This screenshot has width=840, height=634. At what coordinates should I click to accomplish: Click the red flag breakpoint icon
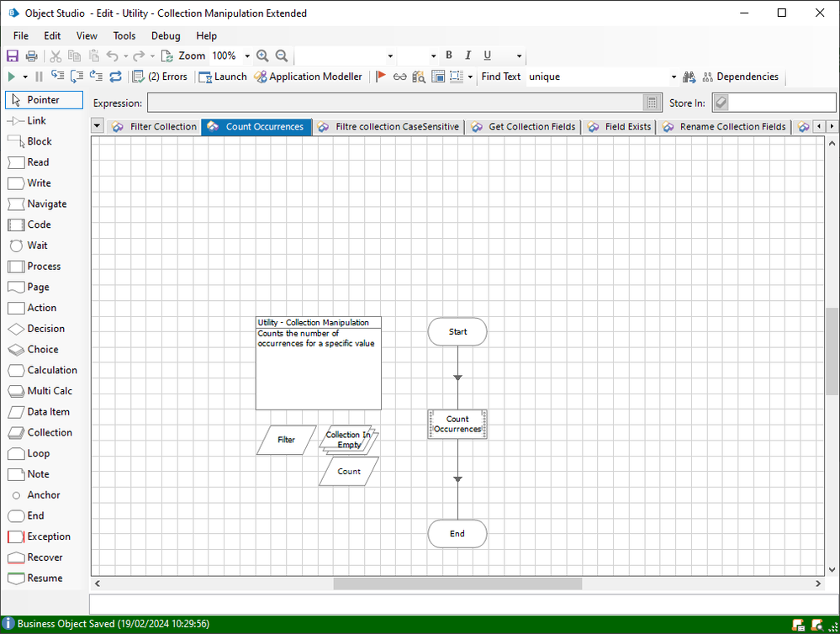click(x=381, y=77)
